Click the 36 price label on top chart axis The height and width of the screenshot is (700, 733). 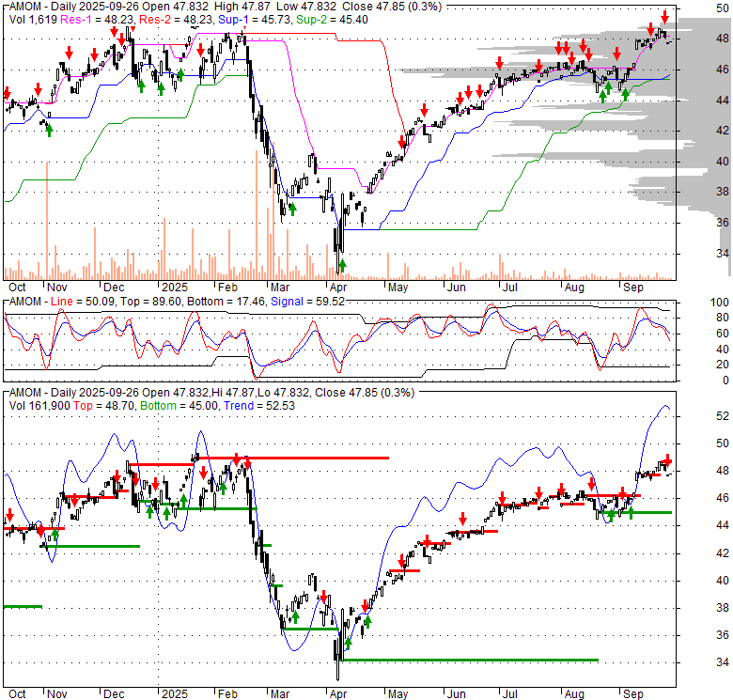723,223
